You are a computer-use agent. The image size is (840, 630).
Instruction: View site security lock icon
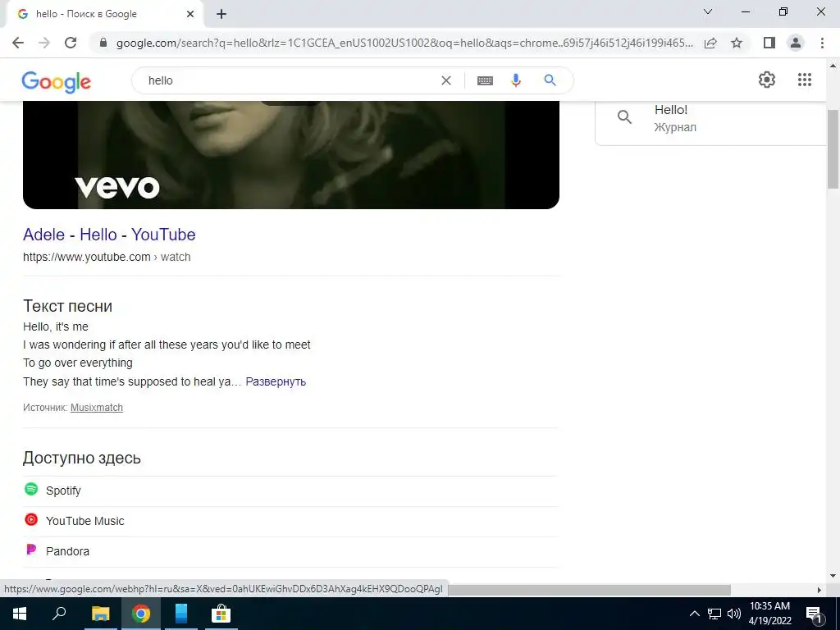(x=103, y=43)
